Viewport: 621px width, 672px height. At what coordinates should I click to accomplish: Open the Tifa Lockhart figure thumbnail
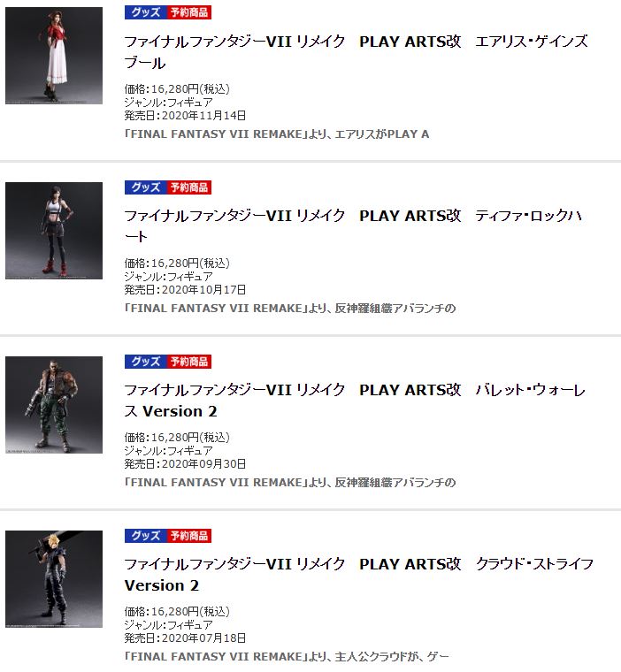pyautogui.click(x=54, y=231)
